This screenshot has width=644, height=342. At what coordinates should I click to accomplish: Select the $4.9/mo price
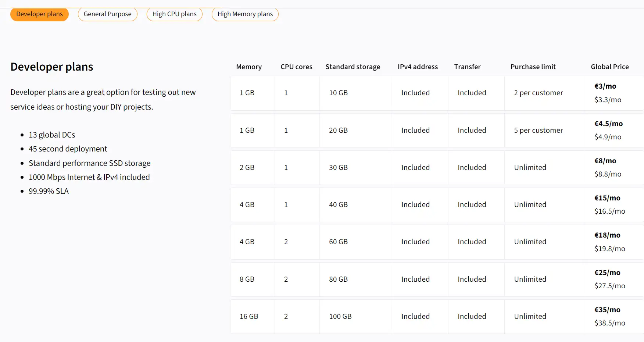pyautogui.click(x=608, y=137)
